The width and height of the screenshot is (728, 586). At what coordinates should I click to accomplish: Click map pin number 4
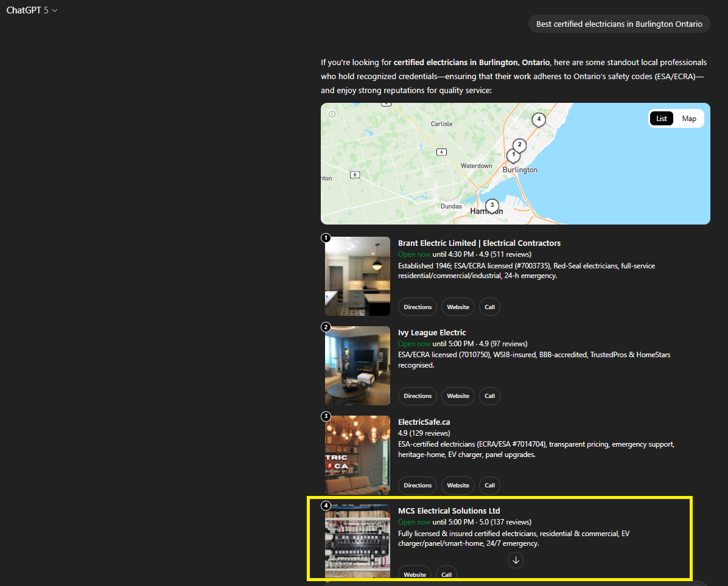click(x=538, y=119)
